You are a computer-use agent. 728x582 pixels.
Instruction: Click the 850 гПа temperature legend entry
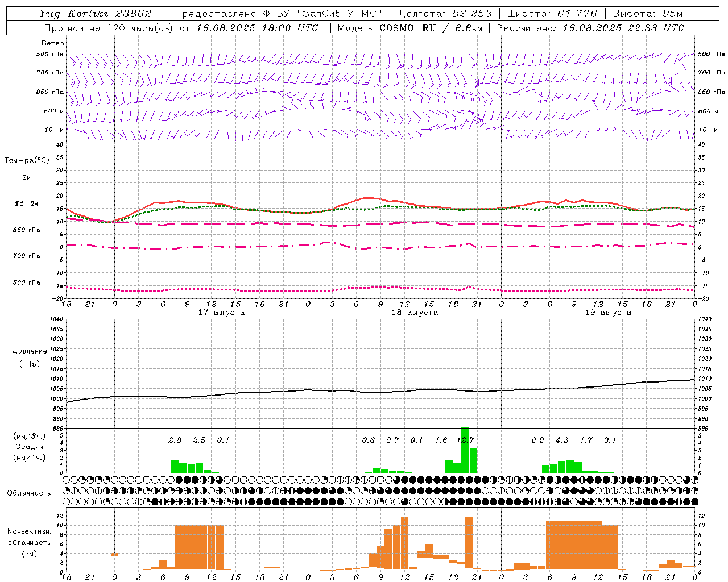pos(26,230)
